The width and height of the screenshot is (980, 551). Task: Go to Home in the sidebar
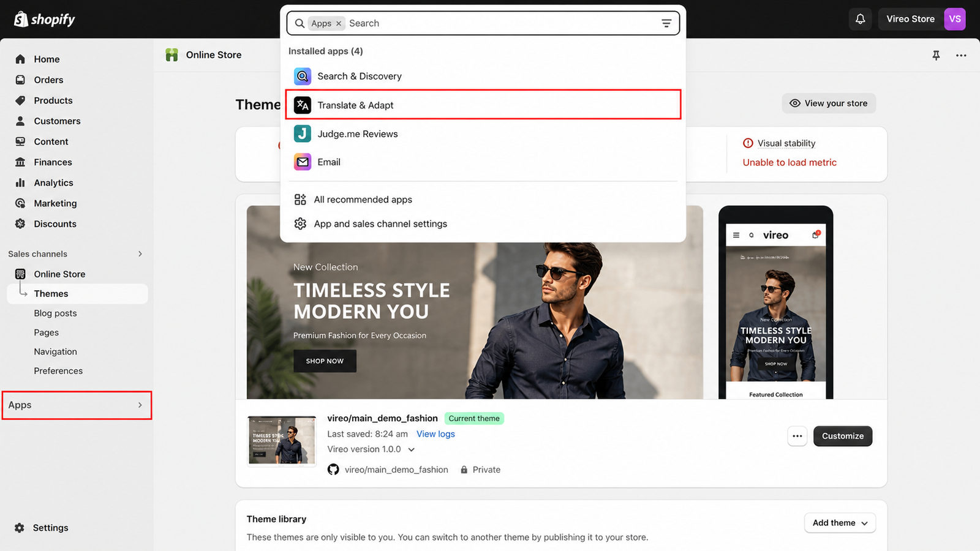[77, 59]
